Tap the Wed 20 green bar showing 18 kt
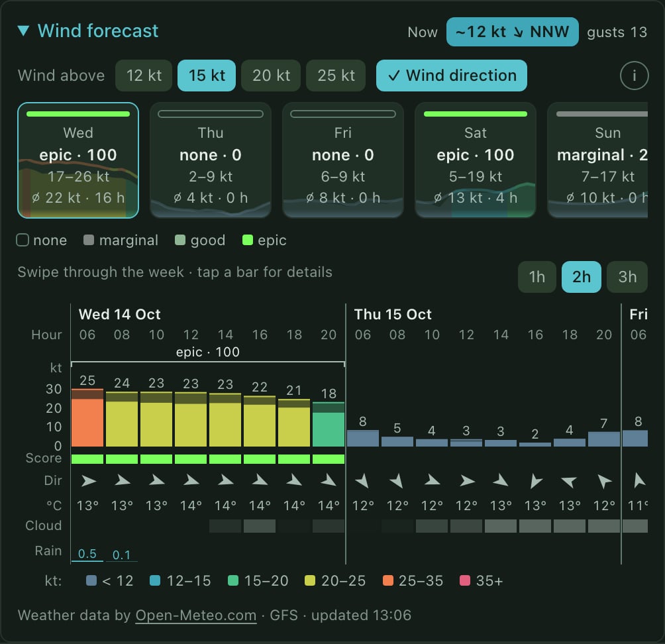Screen dimensions: 665x644 [x=329, y=424]
